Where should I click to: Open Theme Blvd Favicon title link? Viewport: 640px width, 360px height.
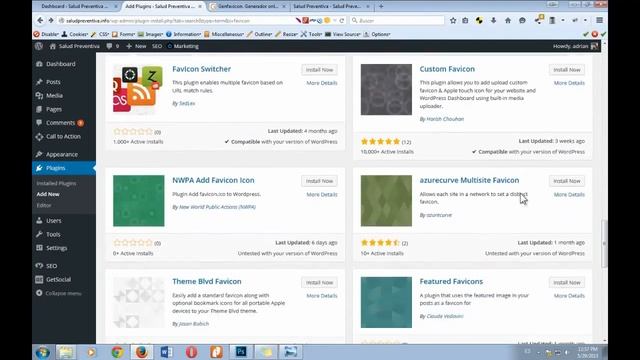pos(207,281)
